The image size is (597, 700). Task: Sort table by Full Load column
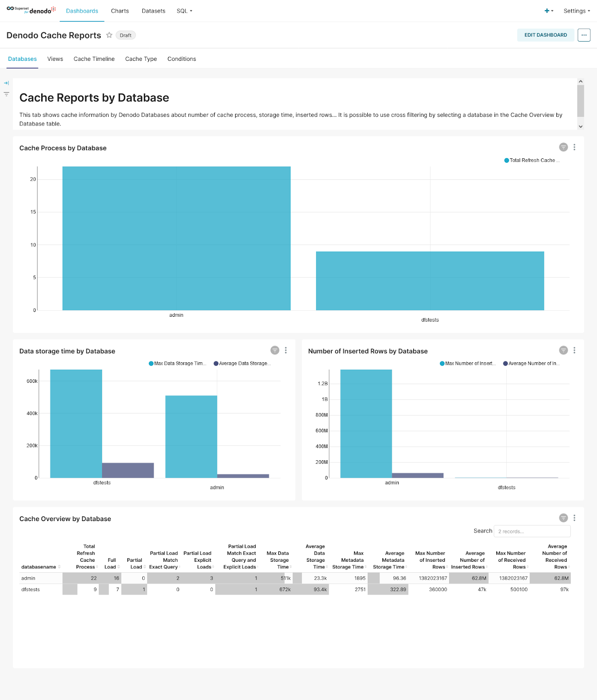112,563
